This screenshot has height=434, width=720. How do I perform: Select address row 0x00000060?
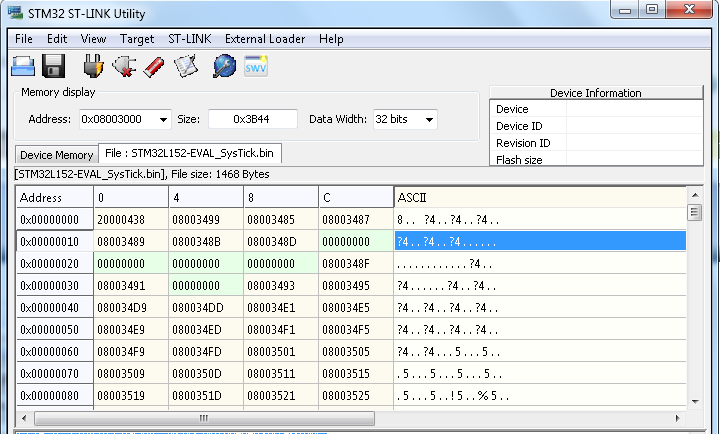(x=55, y=352)
